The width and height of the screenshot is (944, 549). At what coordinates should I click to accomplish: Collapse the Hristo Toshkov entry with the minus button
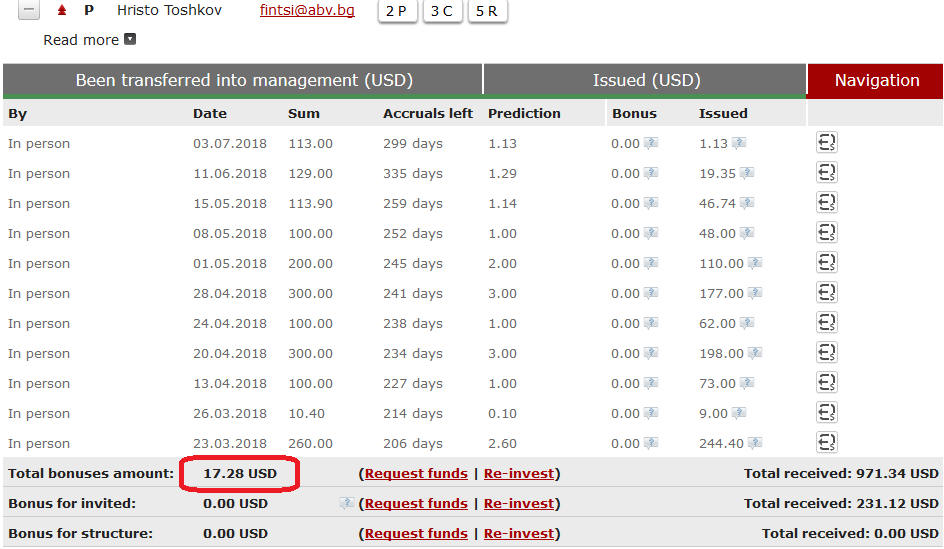(29, 10)
